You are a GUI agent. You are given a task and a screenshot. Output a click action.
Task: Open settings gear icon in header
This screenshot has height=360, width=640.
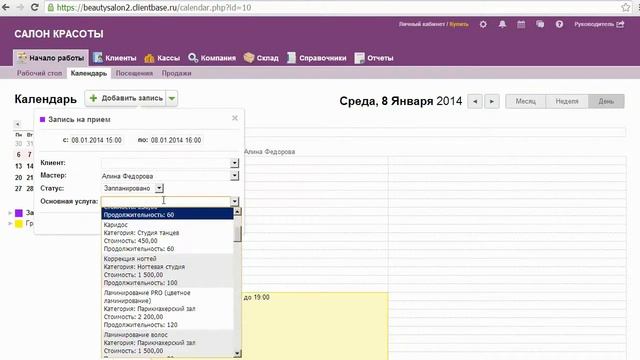[483, 24]
